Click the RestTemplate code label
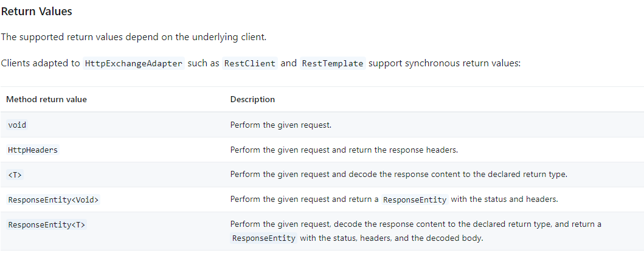This screenshot has height=253, width=644. point(333,63)
